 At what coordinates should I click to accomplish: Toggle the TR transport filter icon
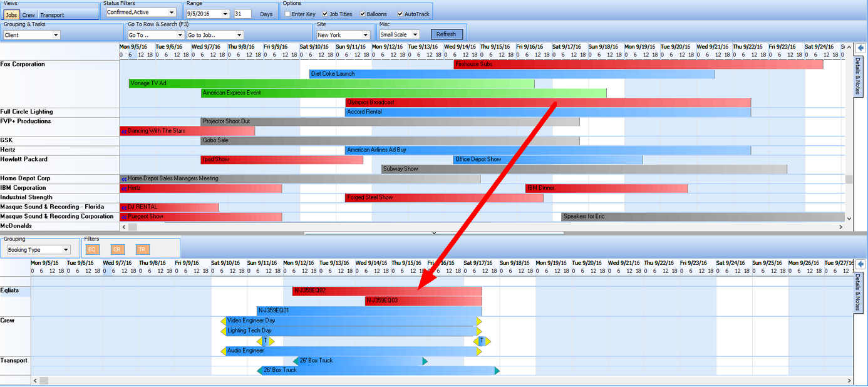click(x=143, y=249)
